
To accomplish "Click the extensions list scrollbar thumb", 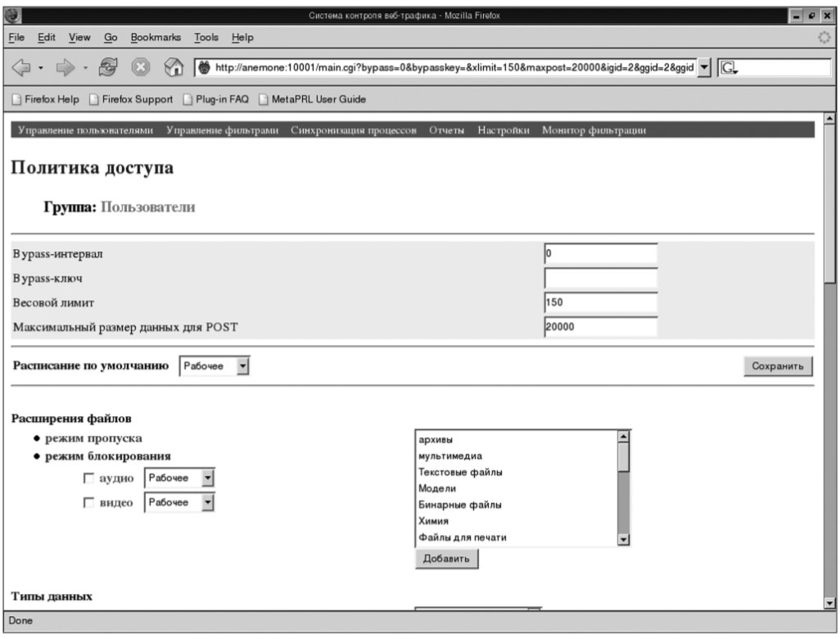I will [623, 458].
